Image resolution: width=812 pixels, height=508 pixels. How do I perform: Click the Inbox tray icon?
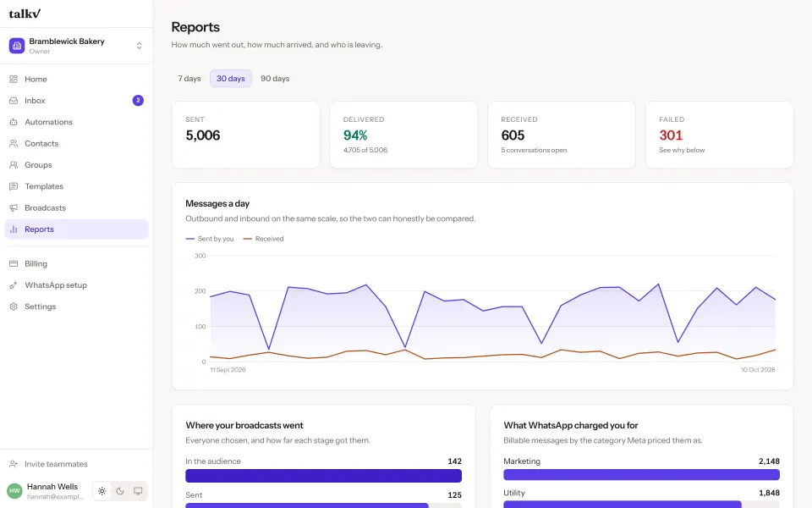(x=14, y=101)
